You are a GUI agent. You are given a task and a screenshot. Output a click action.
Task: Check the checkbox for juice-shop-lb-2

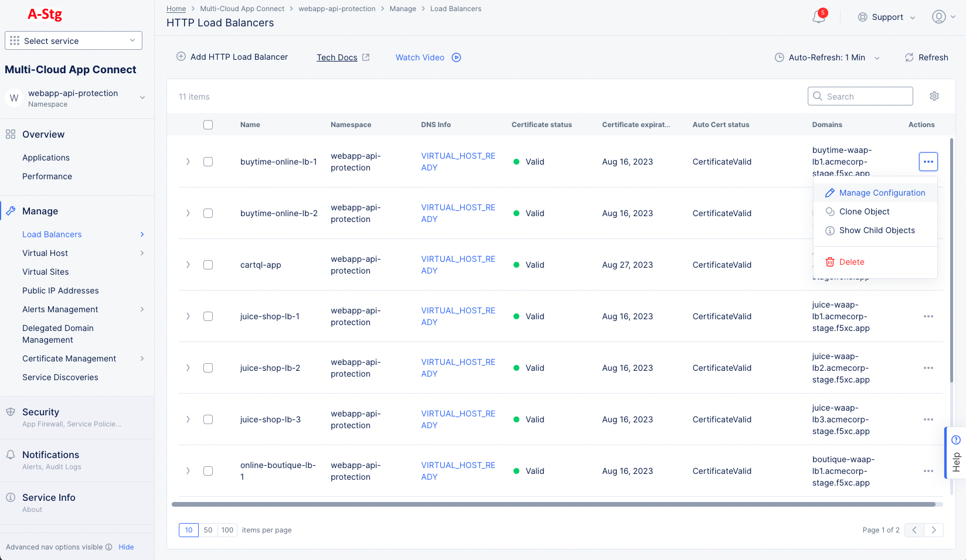point(208,368)
